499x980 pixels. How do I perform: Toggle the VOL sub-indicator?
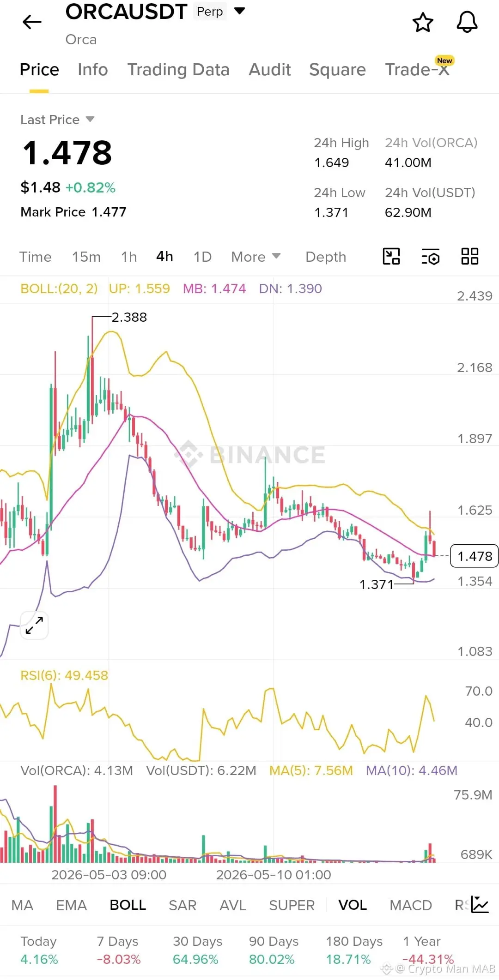point(353,905)
